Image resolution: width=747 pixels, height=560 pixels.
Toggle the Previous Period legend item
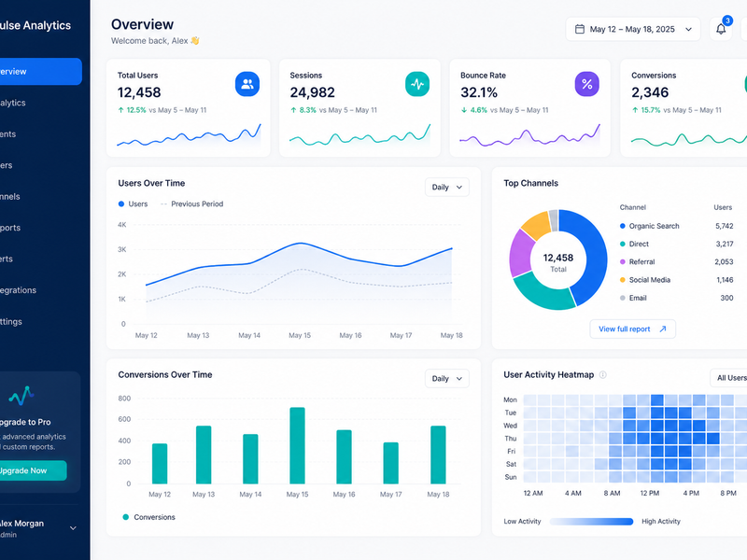[192, 203]
